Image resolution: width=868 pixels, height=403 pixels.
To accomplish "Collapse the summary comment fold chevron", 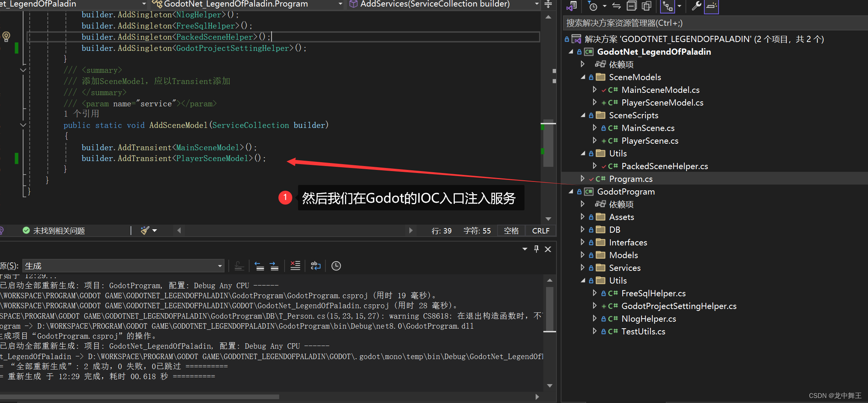I will [23, 70].
